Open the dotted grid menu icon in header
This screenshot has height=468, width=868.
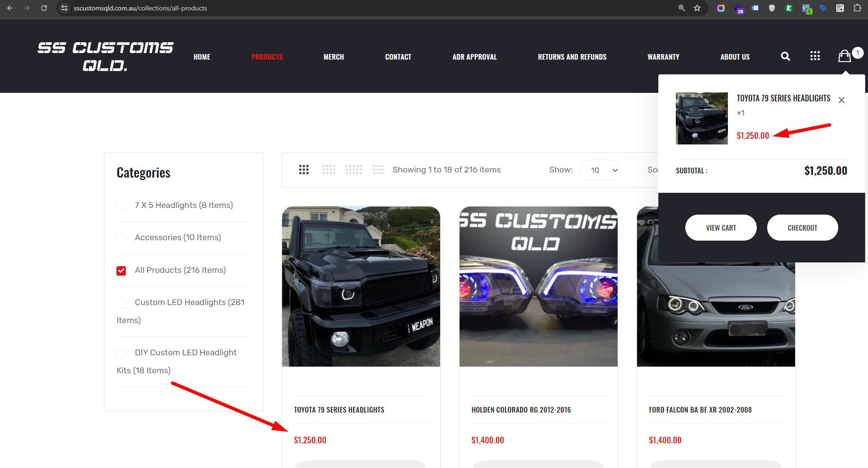coord(815,56)
